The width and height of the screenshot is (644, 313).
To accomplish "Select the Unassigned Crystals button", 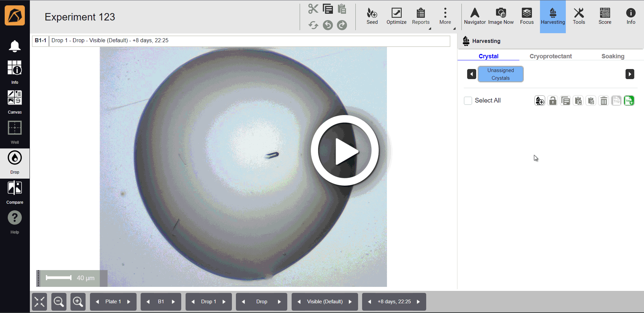I will pyautogui.click(x=500, y=74).
